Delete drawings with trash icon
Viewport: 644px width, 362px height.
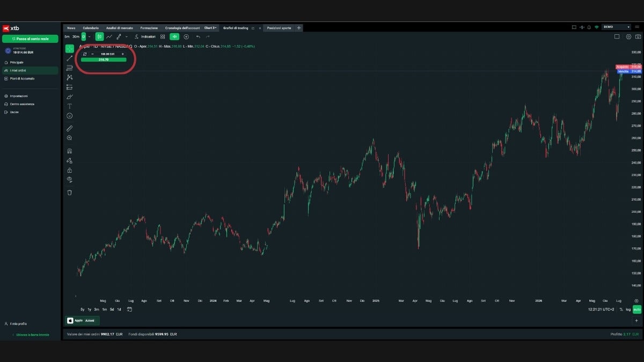pos(70,192)
